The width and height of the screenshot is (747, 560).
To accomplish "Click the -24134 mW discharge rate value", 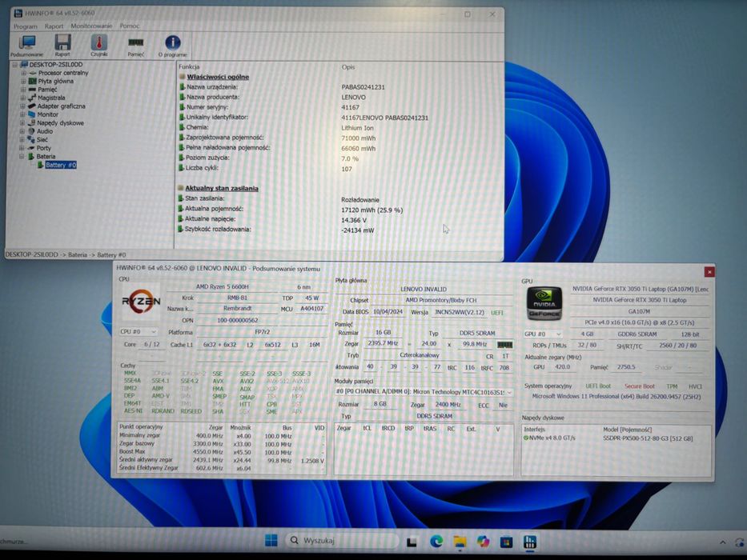I will coord(358,230).
